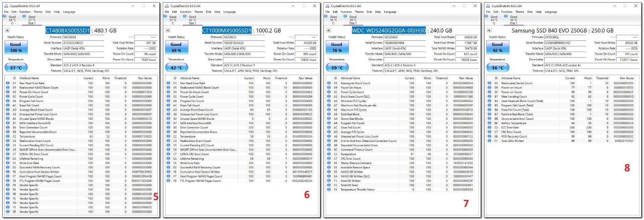
Task: Click the previous disk arrow in the CT1000MX500SSD1 window
Action: 168,30
